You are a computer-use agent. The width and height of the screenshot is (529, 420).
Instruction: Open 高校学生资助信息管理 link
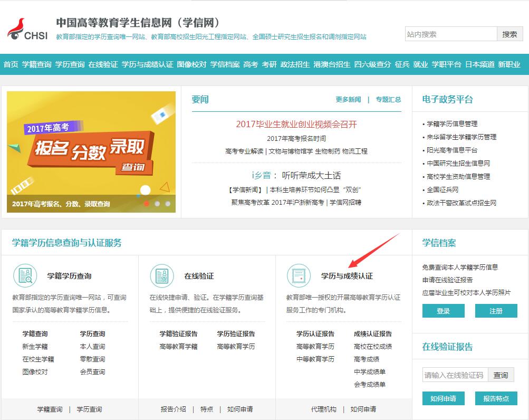coord(458,176)
